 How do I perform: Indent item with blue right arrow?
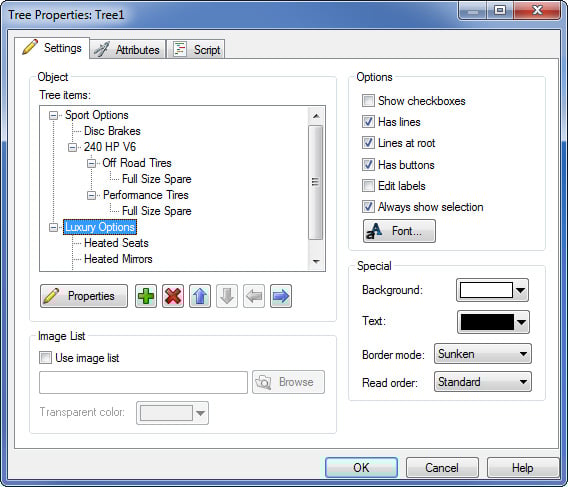(x=281, y=296)
